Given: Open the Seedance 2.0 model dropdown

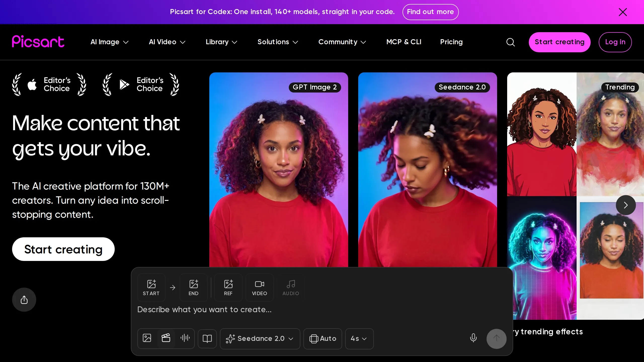Looking at the screenshot, I should [260, 339].
